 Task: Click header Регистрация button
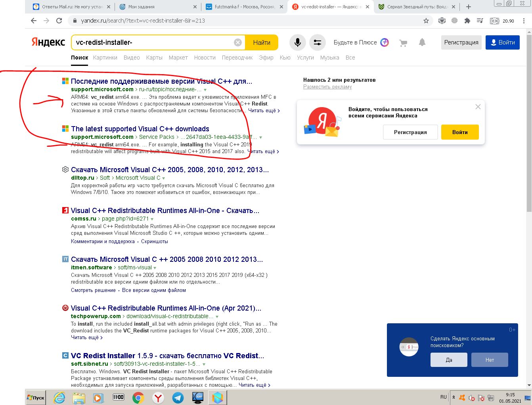pos(461,42)
